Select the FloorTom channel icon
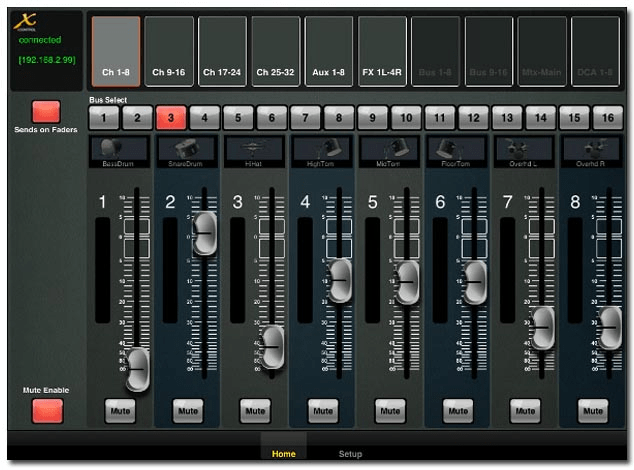Screen dimensions: 634x470 456,152
